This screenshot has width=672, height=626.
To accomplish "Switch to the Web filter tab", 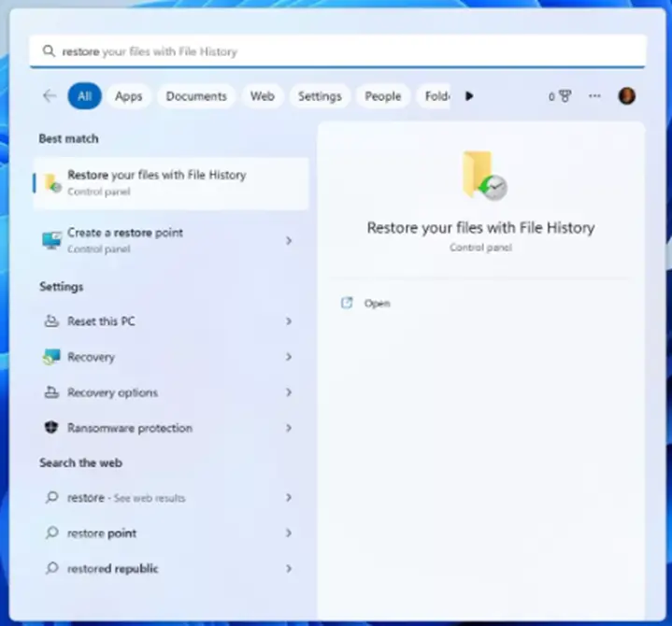I will [263, 96].
